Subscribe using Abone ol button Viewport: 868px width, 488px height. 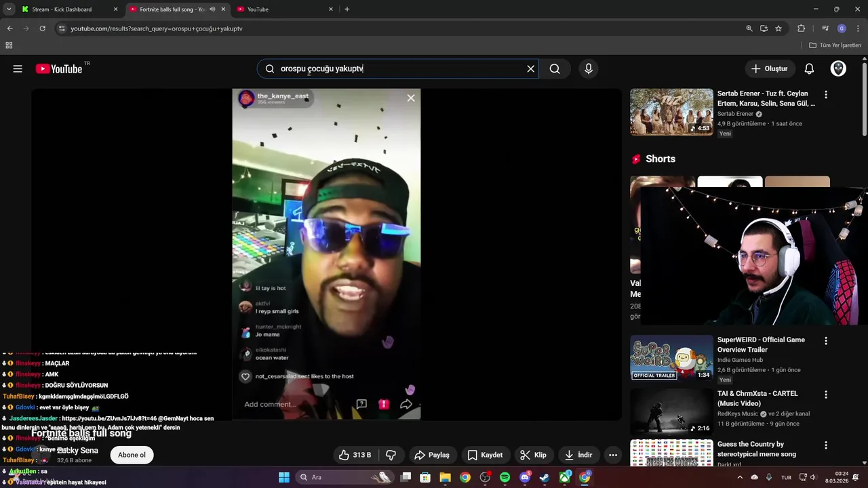[132, 455]
